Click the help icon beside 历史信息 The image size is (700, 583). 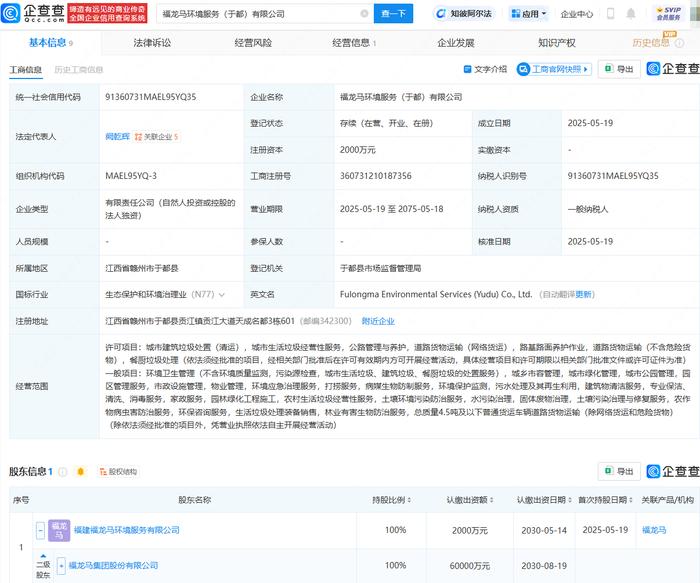pos(679,43)
